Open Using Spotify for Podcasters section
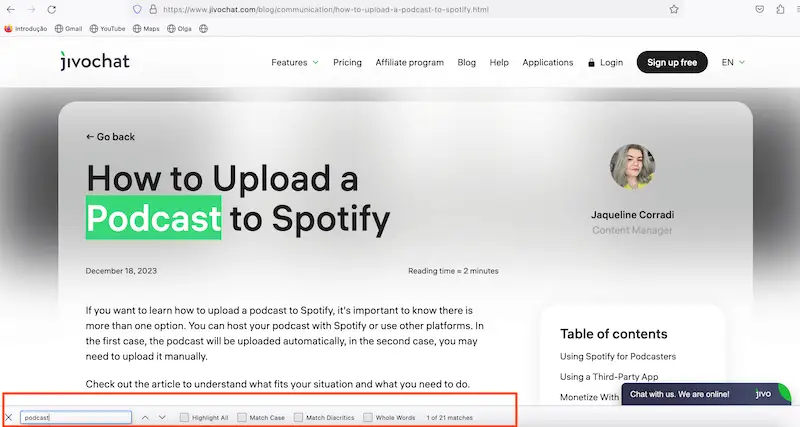The image size is (800, 427). pyautogui.click(x=618, y=356)
